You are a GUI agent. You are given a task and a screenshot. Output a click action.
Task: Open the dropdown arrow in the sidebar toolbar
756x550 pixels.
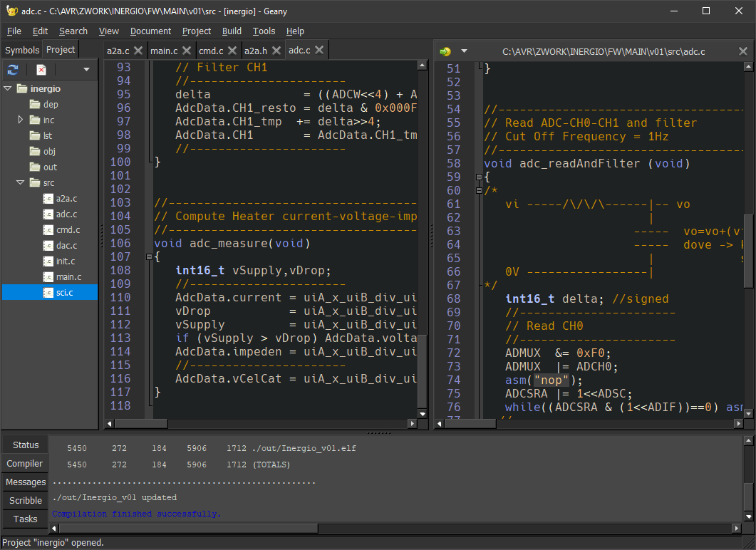pyautogui.click(x=87, y=69)
